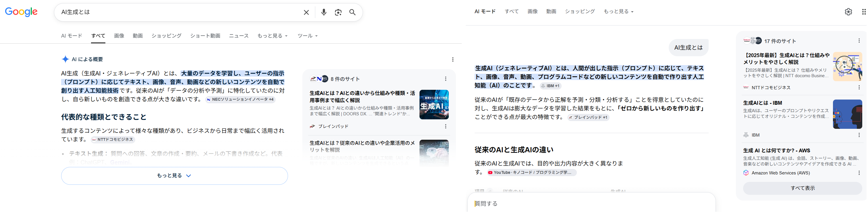The width and height of the screenshot is (868, 212).
Task: Click the IBM article thumbnail
Action: pyautogui.click(x=847, y=114)
